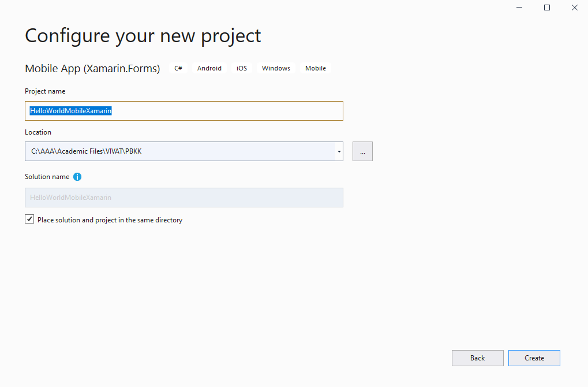Go Back to the previous step
The height and width of the screenshot is (387, 588).
[x=477, y=358]
